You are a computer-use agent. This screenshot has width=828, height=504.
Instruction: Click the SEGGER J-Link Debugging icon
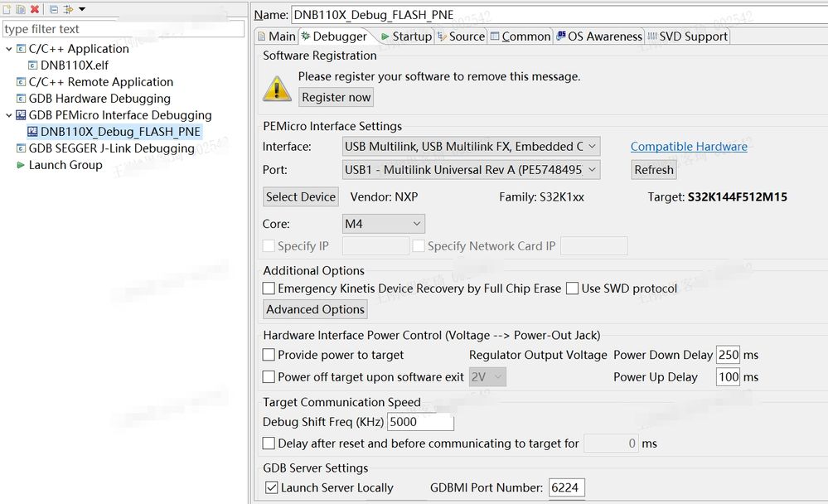(x=21, y=148)
